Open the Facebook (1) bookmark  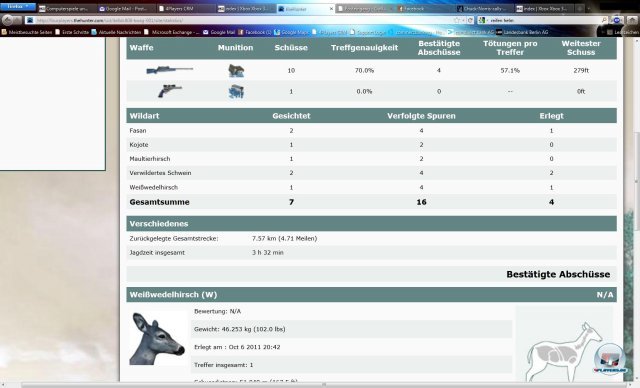coord(255,32)
